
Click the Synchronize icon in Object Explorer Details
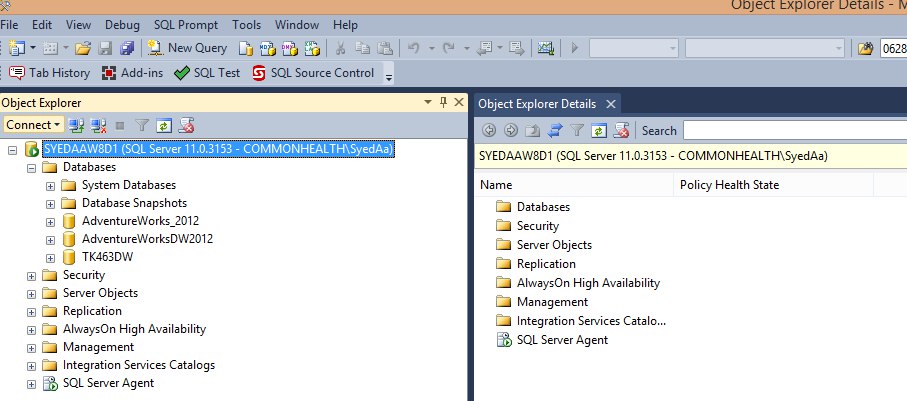click(x=555, y=131)
